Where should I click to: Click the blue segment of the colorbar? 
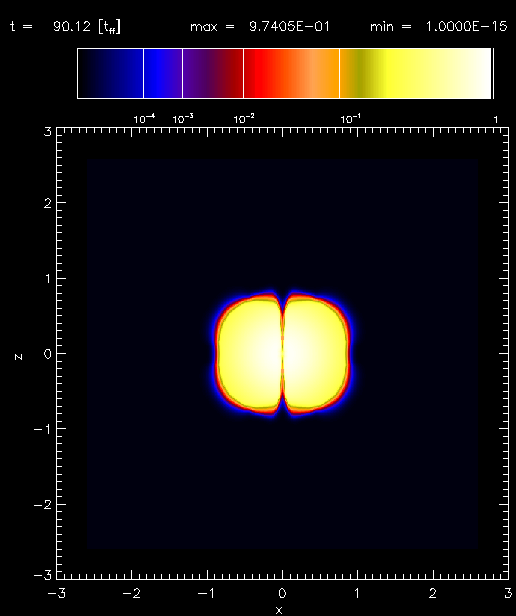pos(163,73)
